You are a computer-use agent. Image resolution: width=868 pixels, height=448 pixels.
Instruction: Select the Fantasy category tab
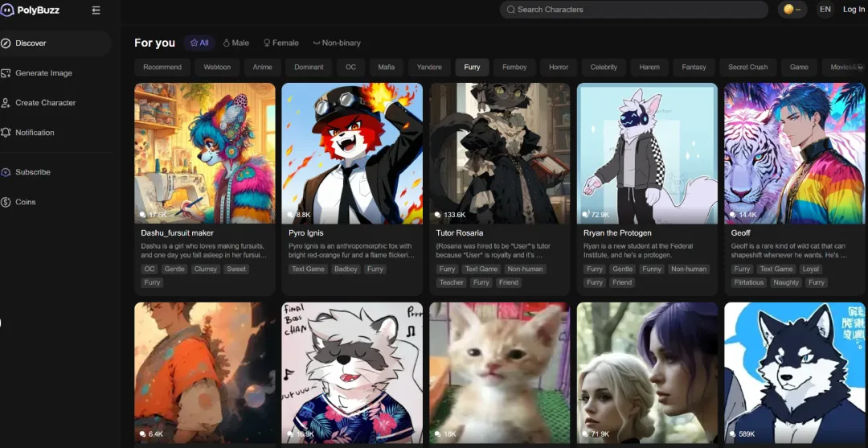[x=693, y=68]
